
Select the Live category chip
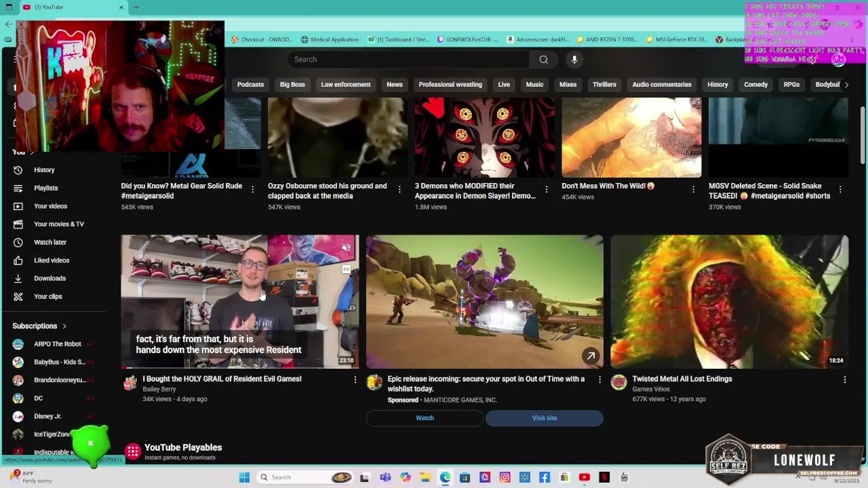pos(504,85)
